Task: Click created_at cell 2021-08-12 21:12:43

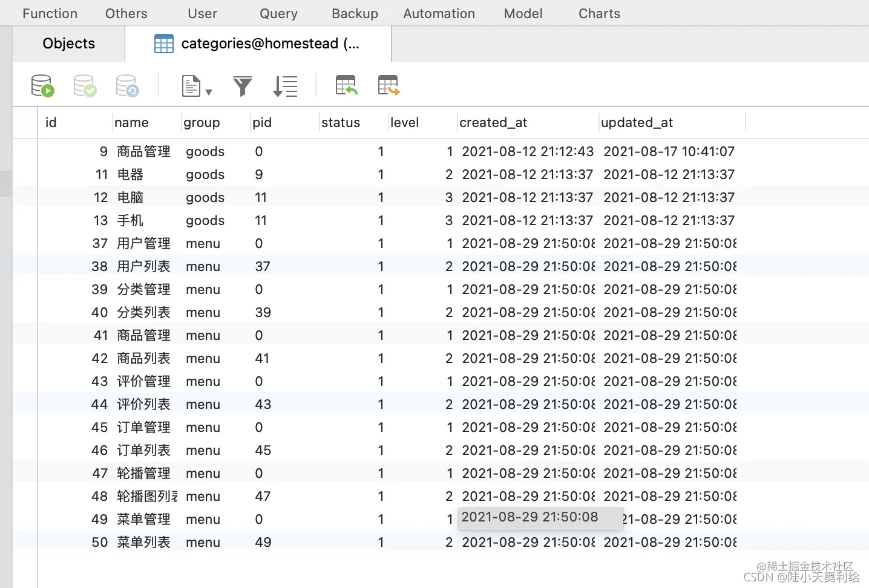Action: [528, 152]
